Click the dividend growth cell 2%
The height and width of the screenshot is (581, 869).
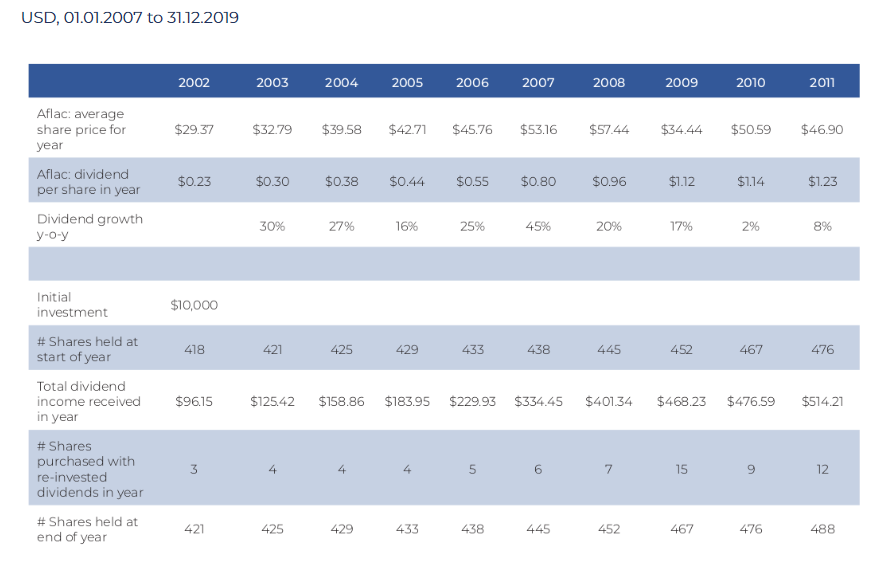pos(751,227)
